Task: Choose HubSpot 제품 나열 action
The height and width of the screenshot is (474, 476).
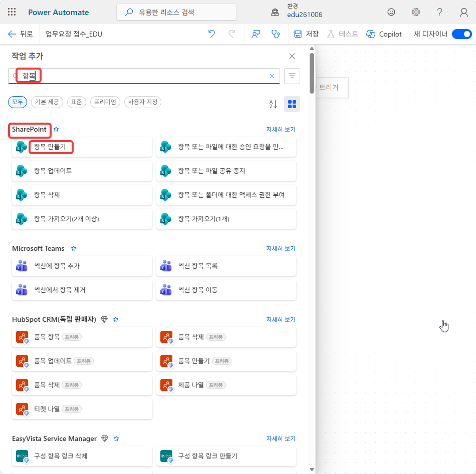Action: tap(226, 385)
